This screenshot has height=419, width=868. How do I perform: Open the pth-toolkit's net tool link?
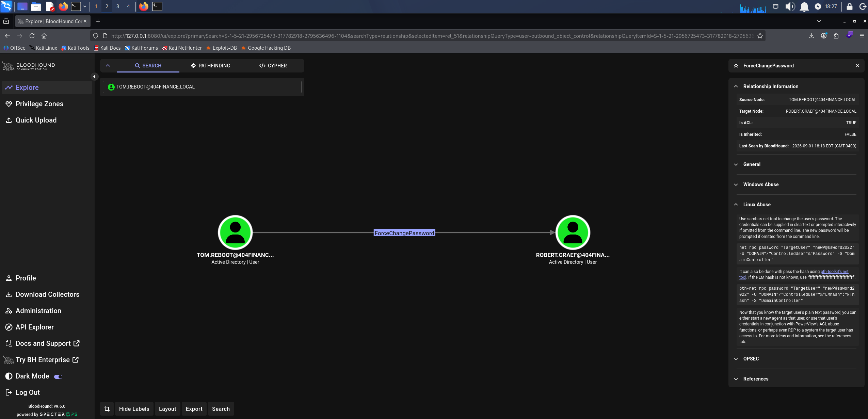coord(834,272)
